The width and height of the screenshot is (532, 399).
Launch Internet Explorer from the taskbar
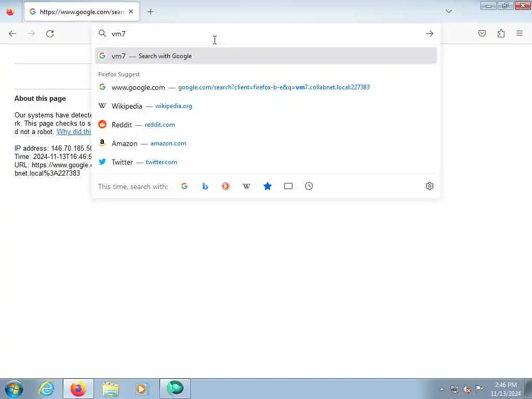pyautogui.click(x=46, y=389)
